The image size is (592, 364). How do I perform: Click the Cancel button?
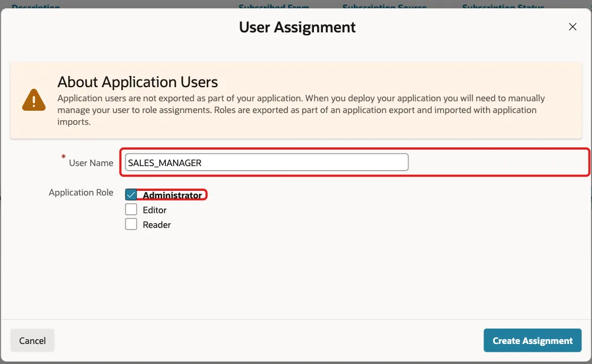point(32,340)
